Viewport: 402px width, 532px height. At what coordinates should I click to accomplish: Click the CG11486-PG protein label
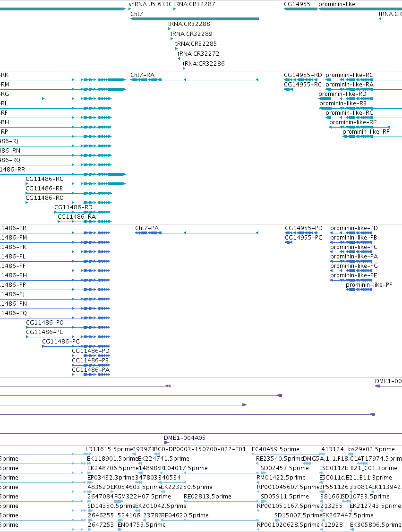pyautogui.click(x=61, y=342)
